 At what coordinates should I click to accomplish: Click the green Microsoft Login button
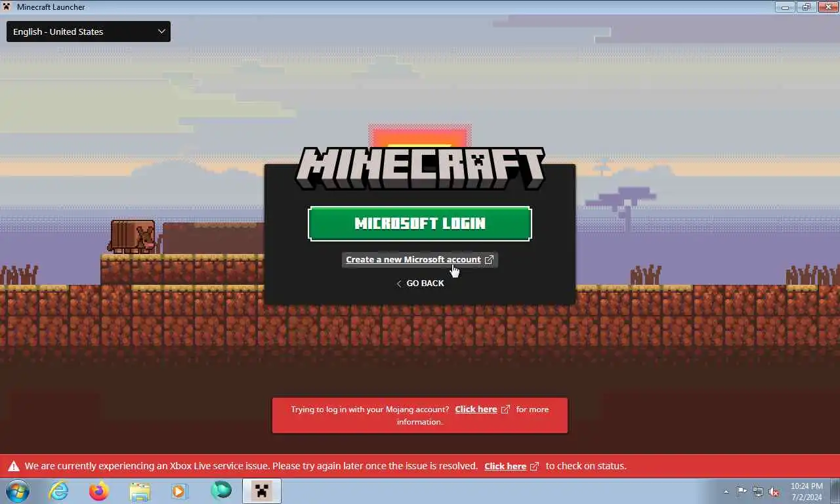[419, 224]
